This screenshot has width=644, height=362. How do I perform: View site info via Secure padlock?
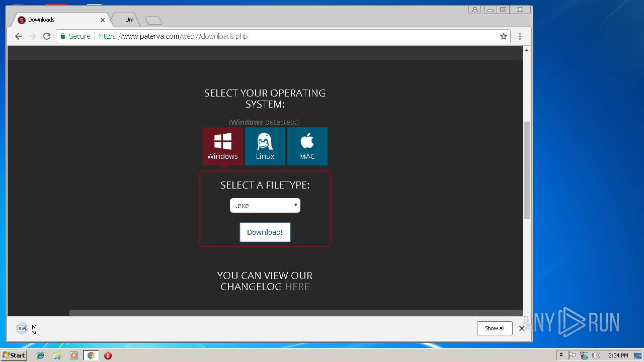[76, 36]
